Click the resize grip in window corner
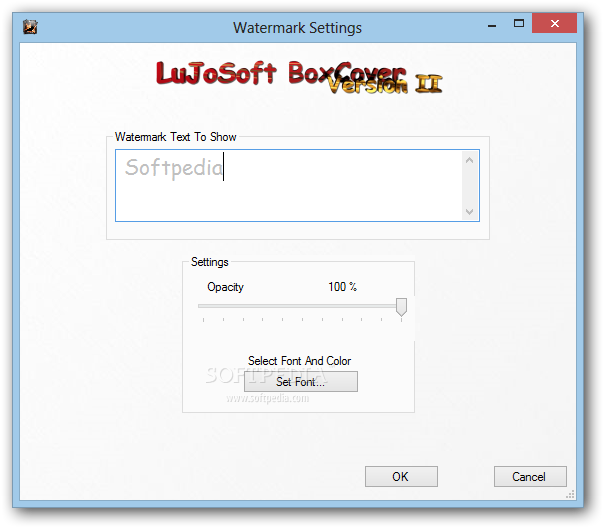 (x=570, y=494)
